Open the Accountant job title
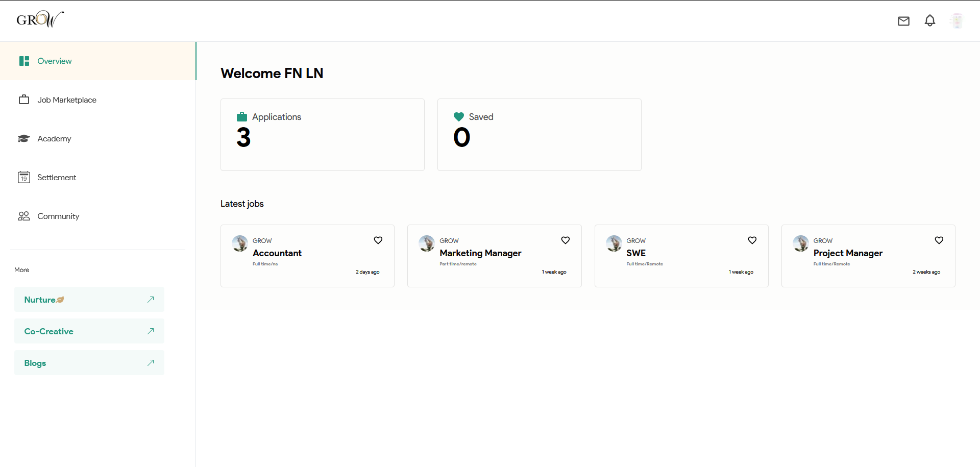 coord(277,253)
